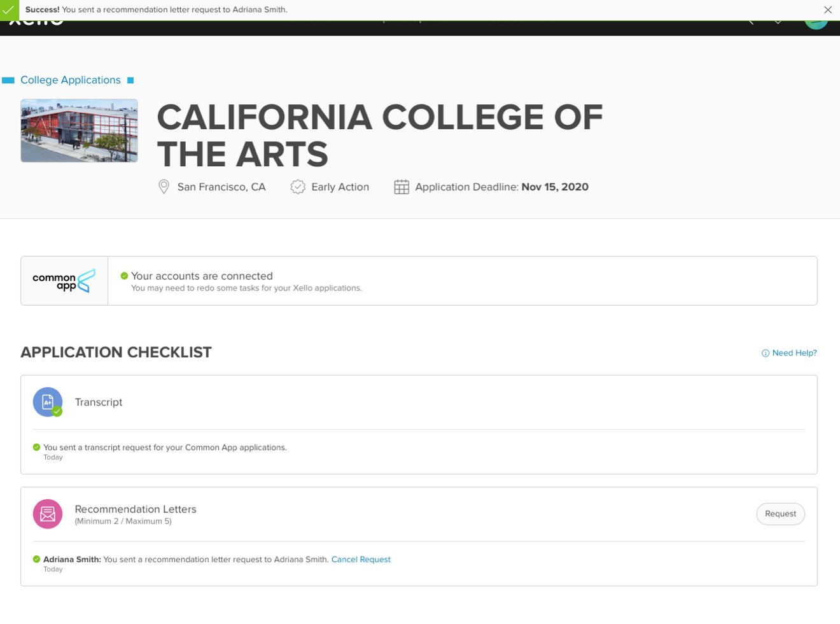
Task: Click the 'Your accounts are connected' text
Action: [202, 276]
